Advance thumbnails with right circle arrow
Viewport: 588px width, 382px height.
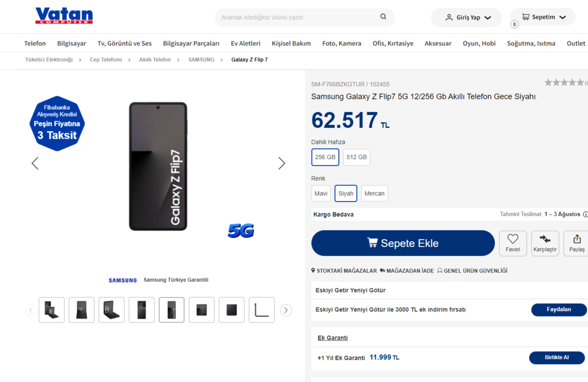pyautogui.click(x=286, y=310)
